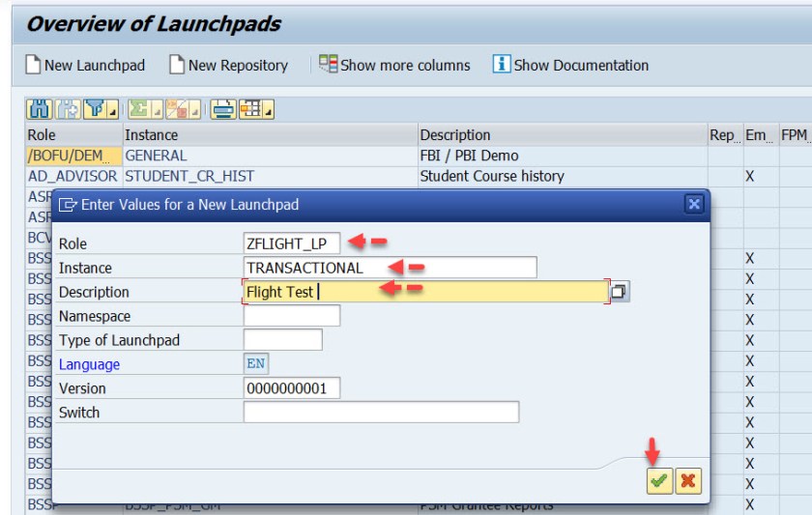Click the Type of Launchpad label

click(x=119, y=340)
